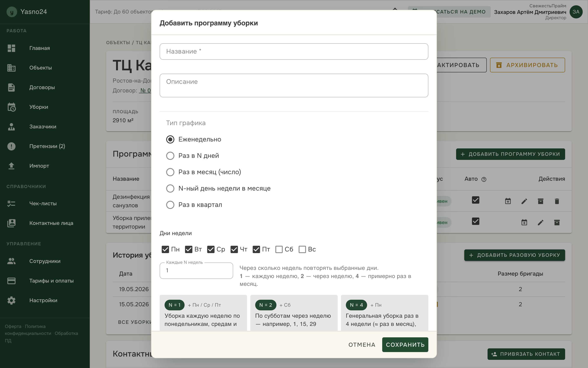Open Главная dashboard icon in sidebar

coord(11,48)
